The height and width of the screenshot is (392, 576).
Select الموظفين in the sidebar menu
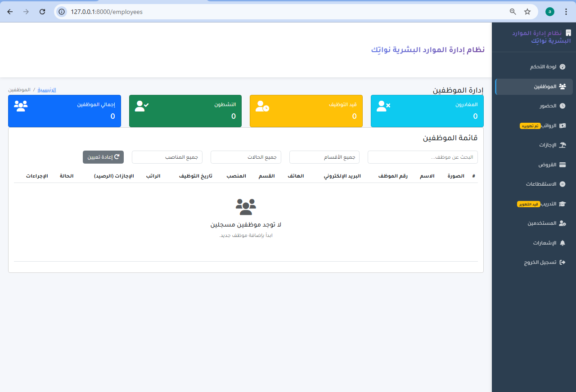coord(545,86)
